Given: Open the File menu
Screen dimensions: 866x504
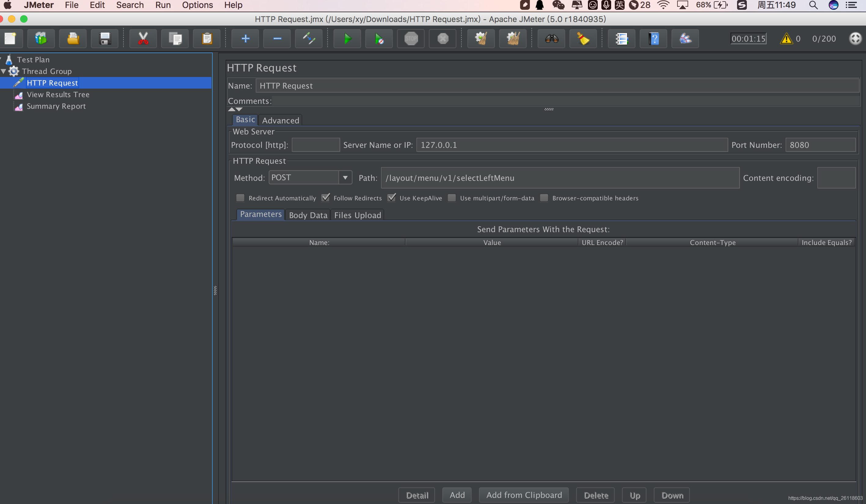Looking at the screenshot, I should [x=72, y=5].
